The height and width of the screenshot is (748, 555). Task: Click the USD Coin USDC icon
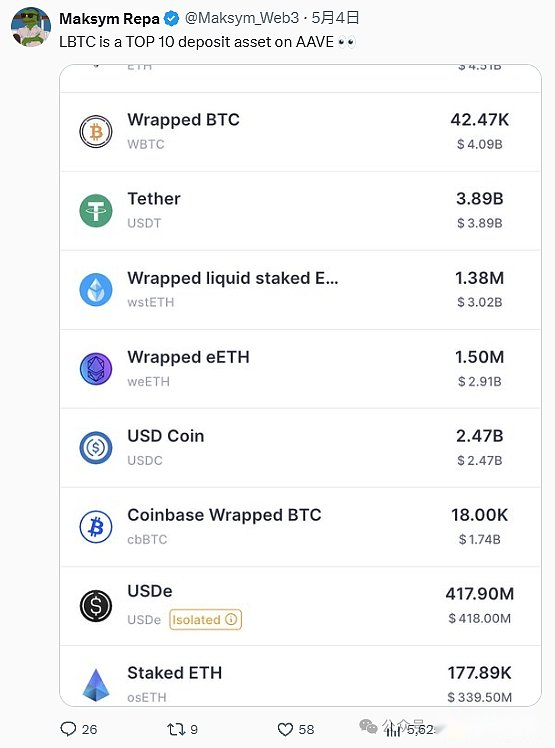click(x=95, y=447)
